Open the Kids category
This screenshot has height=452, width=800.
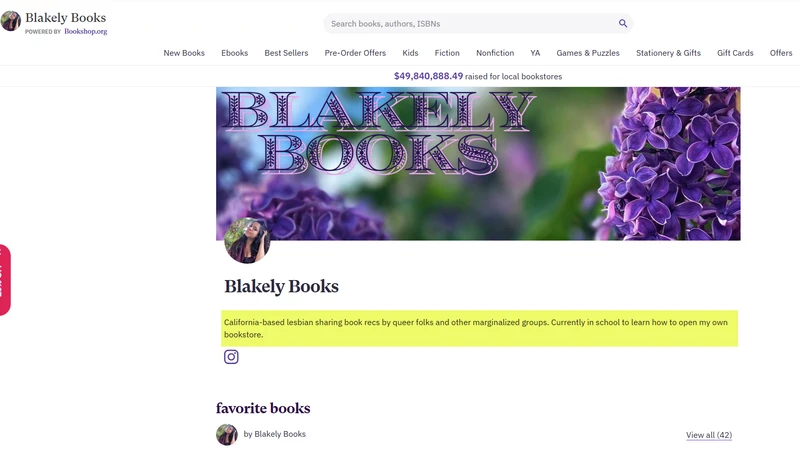click(410, 53)
